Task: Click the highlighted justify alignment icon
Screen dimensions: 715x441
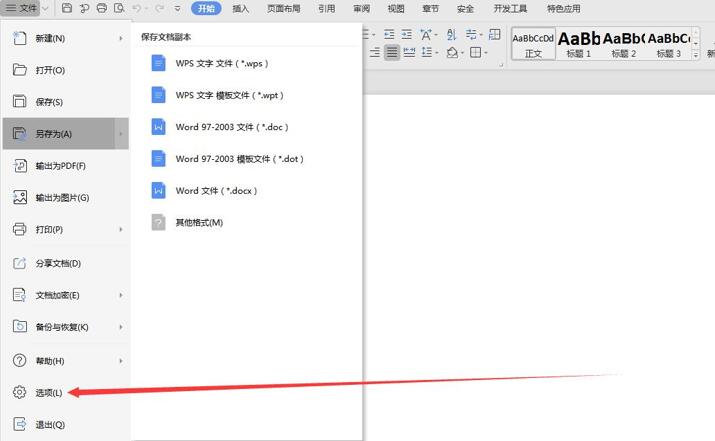Action: click(x=392, y=52)
